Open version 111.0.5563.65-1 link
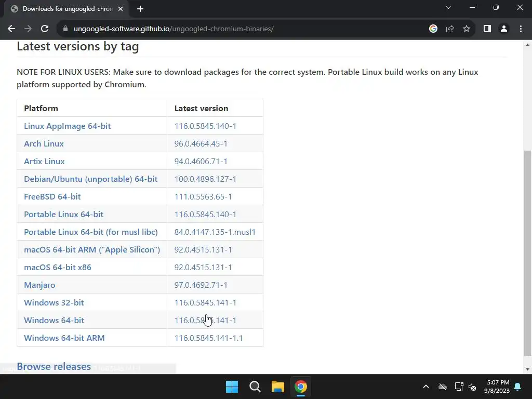Screen dimensions: 532x399 pos(203,196)
